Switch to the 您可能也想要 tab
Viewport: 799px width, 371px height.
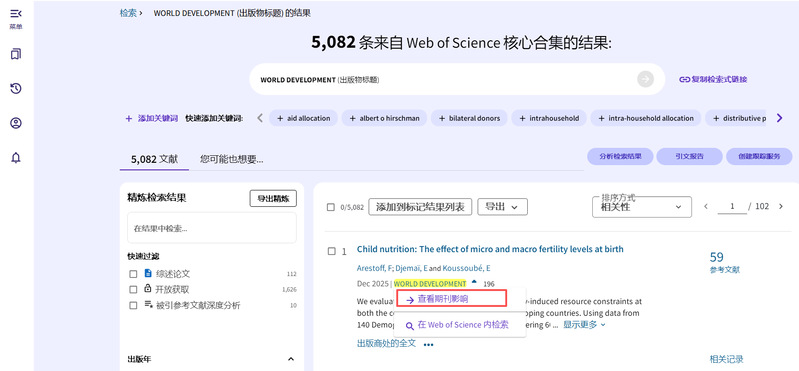pos(232,159)
